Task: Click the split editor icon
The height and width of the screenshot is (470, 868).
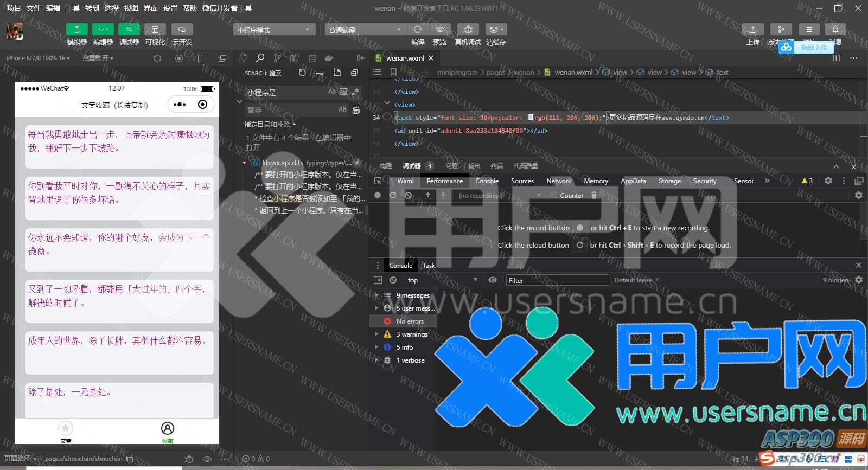Action: pos(836,58)
